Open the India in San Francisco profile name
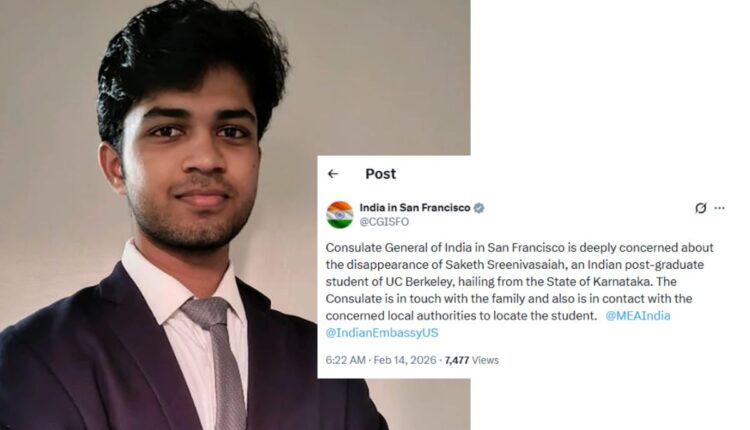Screen dimensions: 750x430 tap(415, 208)
